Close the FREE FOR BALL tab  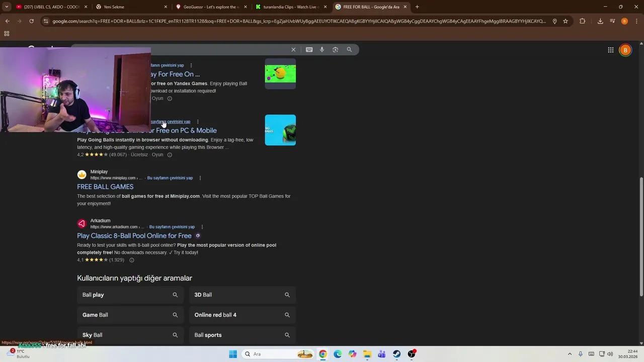pyautogui.click(x=405, y=7)
